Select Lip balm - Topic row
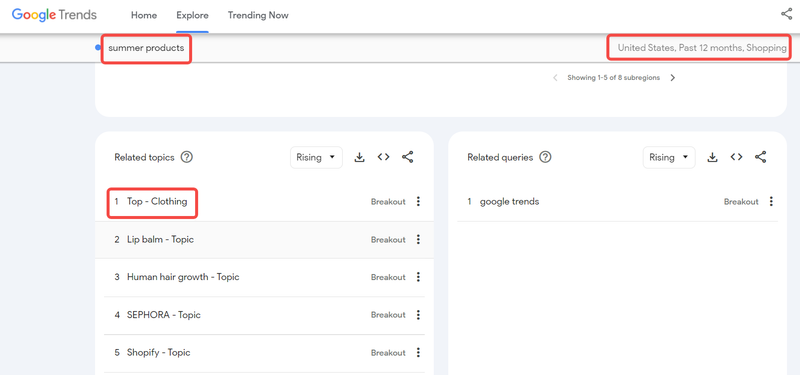Screen dimensions: 800x375 pos(264,240)
